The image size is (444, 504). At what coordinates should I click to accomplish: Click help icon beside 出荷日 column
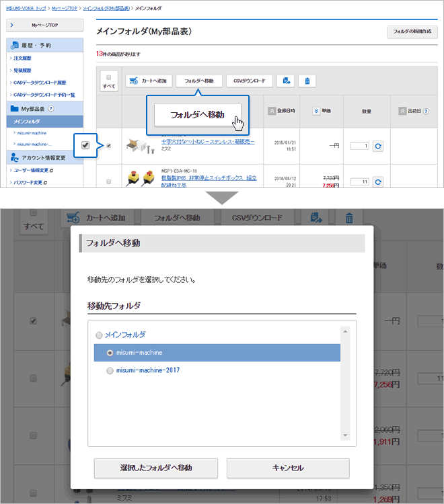pyautogui.click(x=426, y=111)
